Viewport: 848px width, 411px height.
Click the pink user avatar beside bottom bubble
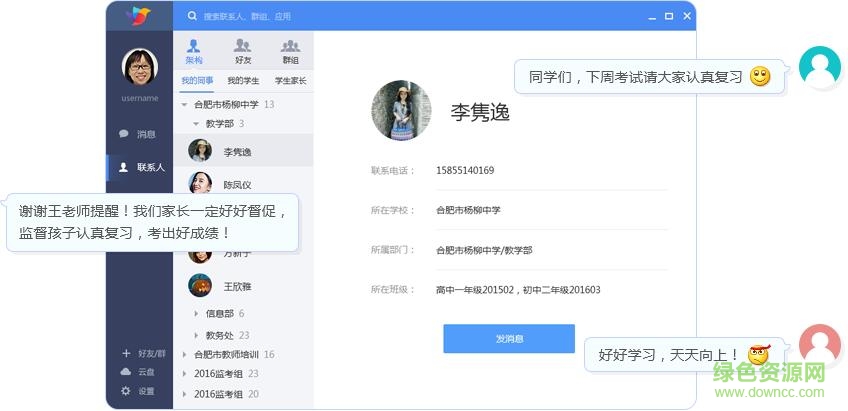[x=820, y=345]
